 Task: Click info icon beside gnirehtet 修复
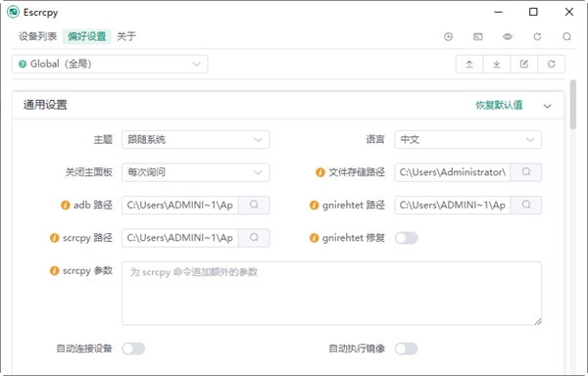[314, 238]
